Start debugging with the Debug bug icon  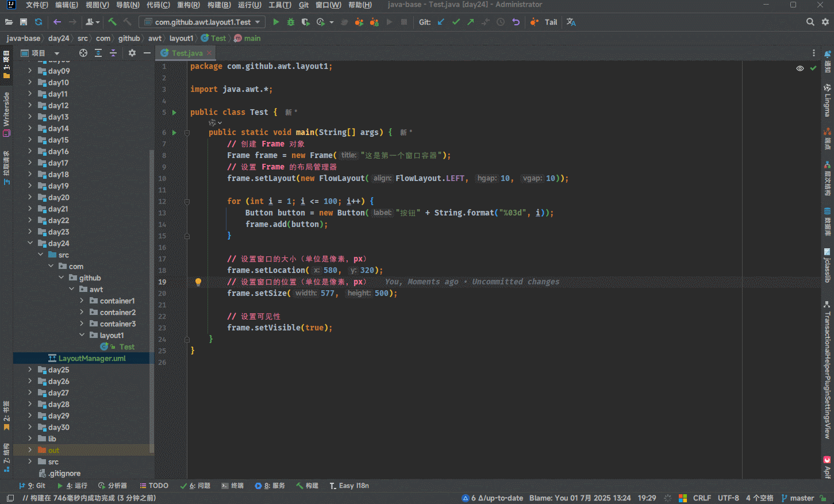291,22
